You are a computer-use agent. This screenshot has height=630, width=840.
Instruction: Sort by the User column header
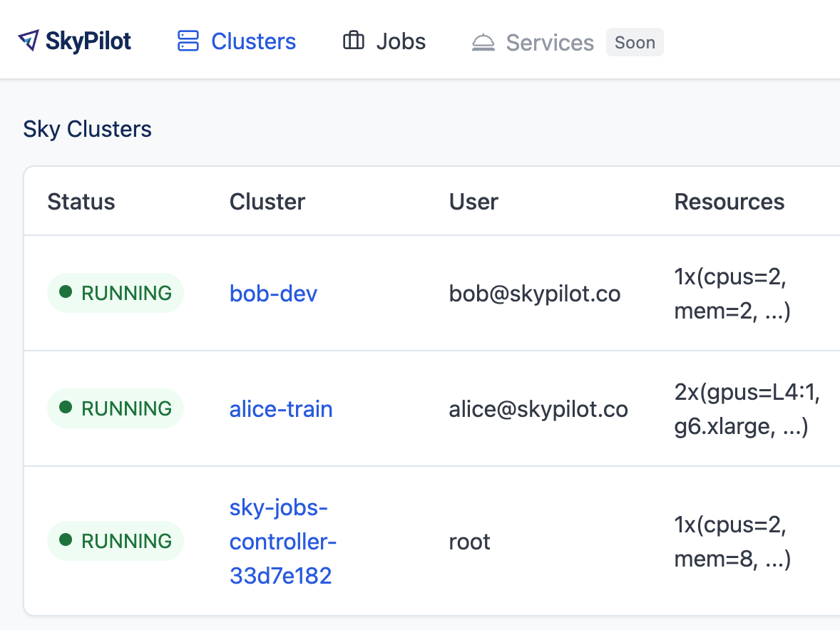pyautogui.click(x=473, y=202)
